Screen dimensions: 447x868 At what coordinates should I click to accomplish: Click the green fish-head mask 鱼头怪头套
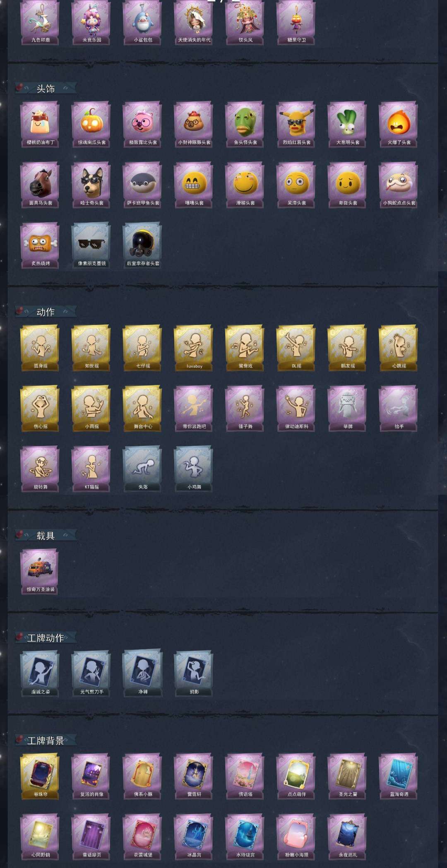(x=245, y=125)
